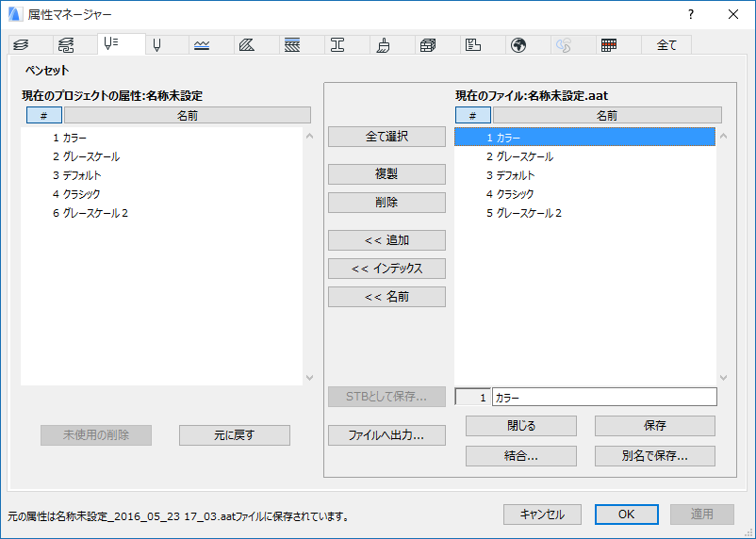
Task: Click file list scrollbar down arrow
Action: (x=723, y=378)
